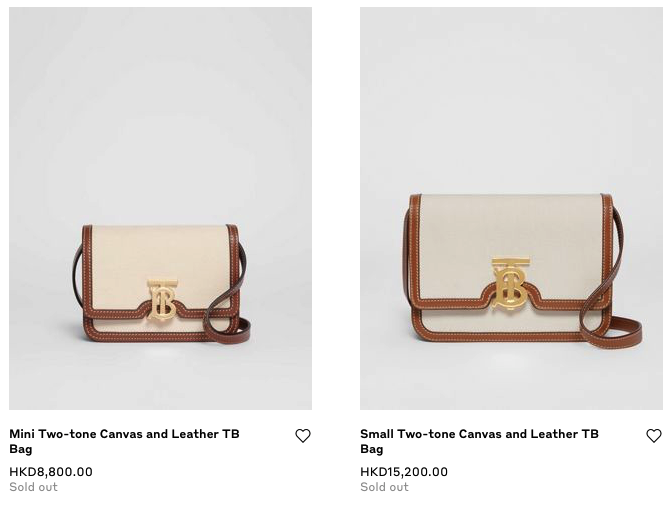
Task: Click the Sold out label under the Mini bag
Action: [34, 487]
